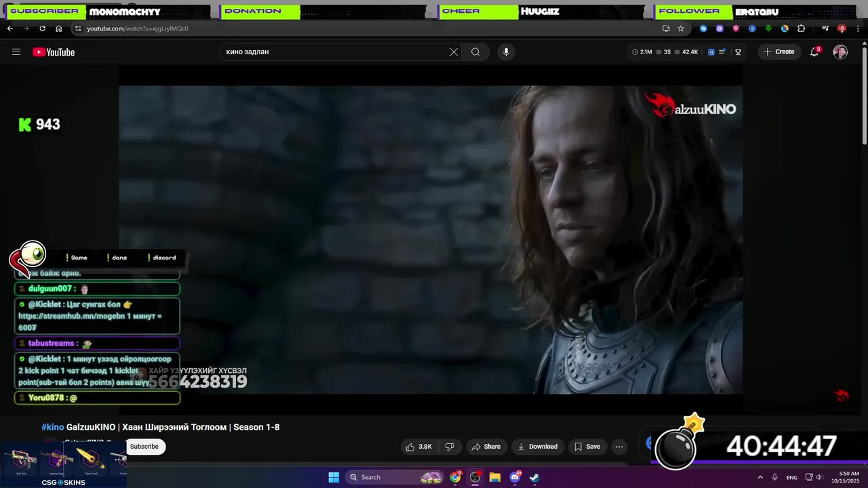This screenshot has width=868, height=488.
Task: Open File Explorer from the taskbar
Action: (495, 477)
